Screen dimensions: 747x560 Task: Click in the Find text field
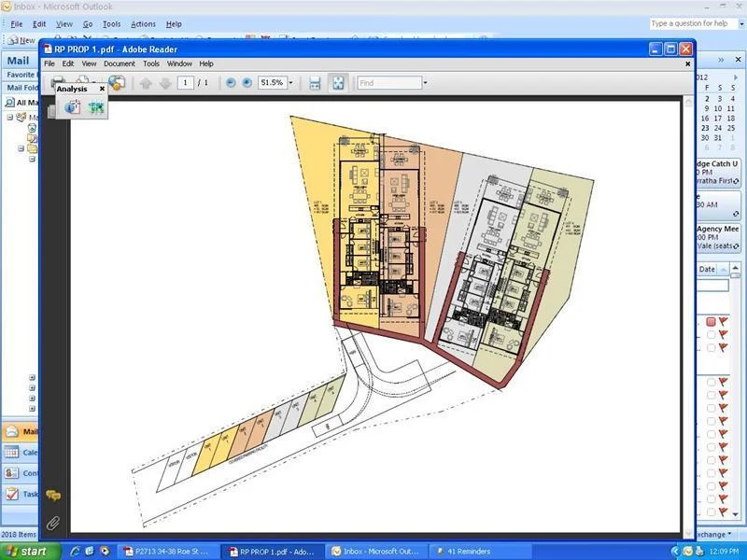point(389,83)
